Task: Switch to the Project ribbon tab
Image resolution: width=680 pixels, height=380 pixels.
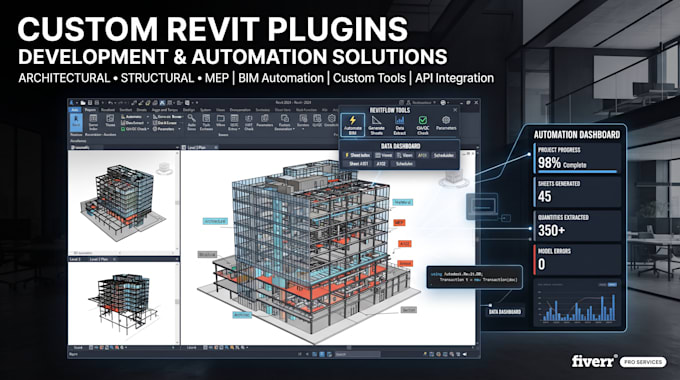Action: (90, 110)
